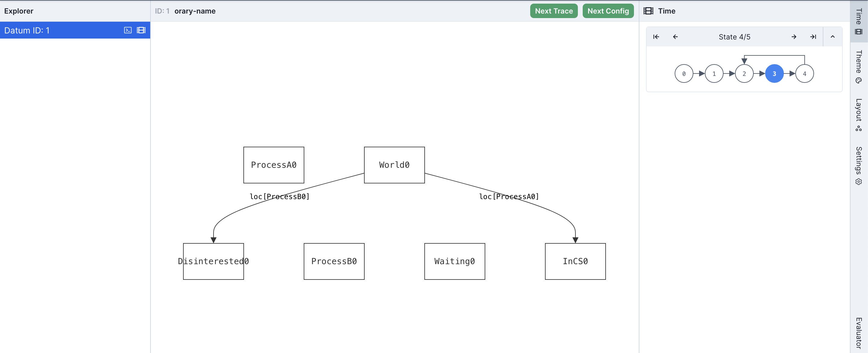
Task: Select state 0 in timeline
Action: [x=684, y=74]
